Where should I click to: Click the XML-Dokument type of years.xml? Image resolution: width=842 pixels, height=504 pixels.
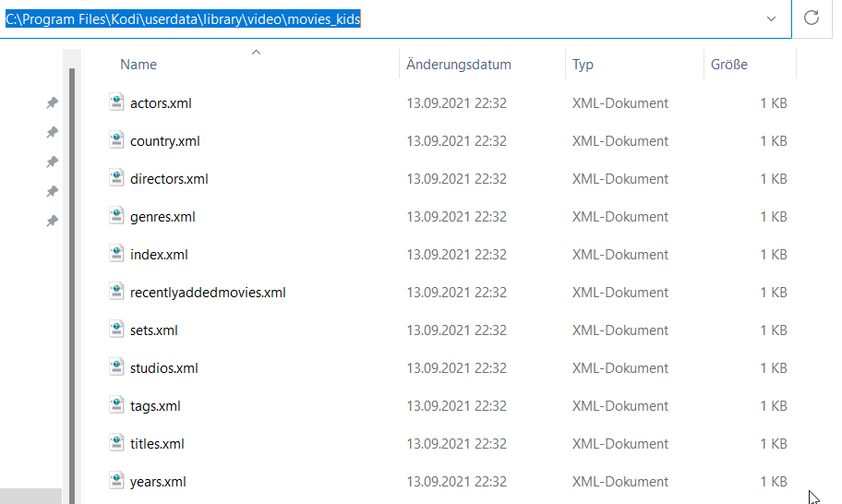tap(620, 482)
